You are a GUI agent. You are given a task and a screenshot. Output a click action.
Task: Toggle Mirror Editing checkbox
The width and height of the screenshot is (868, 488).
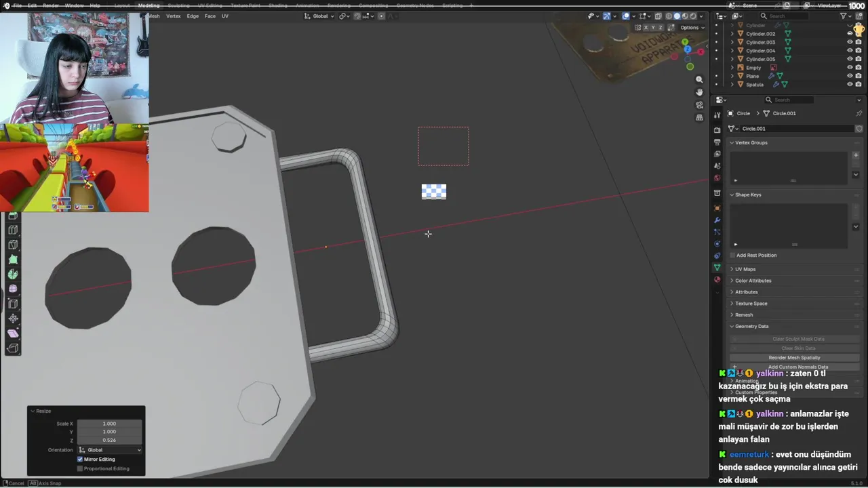(80, 460)
